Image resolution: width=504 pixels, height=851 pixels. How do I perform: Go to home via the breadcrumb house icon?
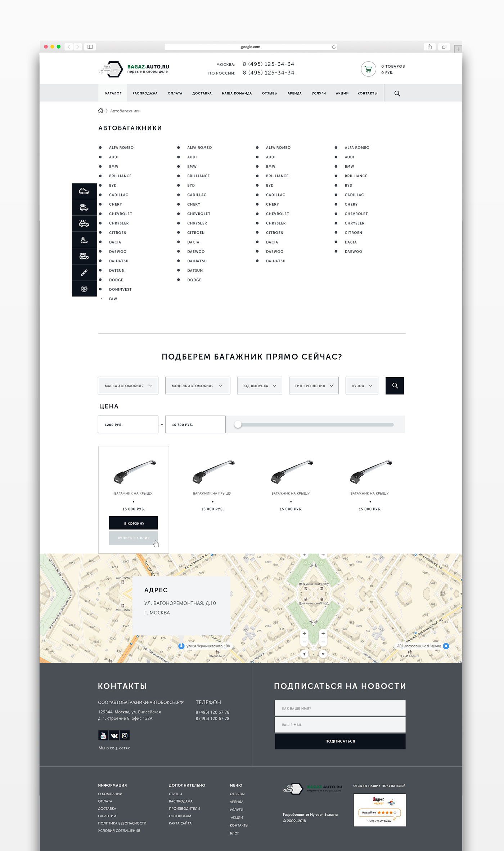101,111
